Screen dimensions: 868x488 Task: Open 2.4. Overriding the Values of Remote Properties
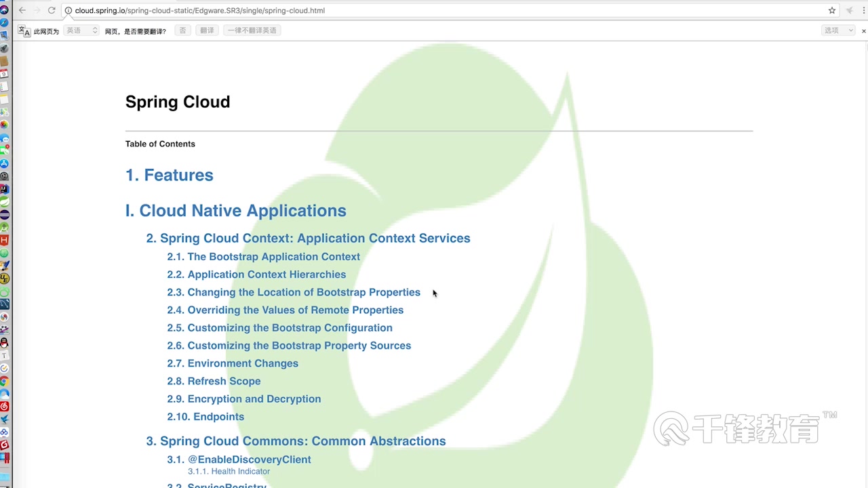click(285, 310)
